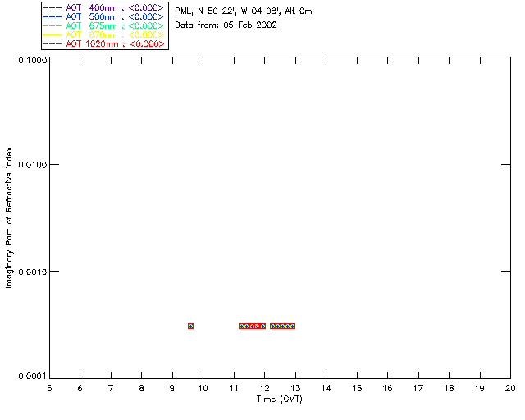Screen dimensions: 525x420
Task: Click the 0.0100 y-axis label
Action: point(33,165)
